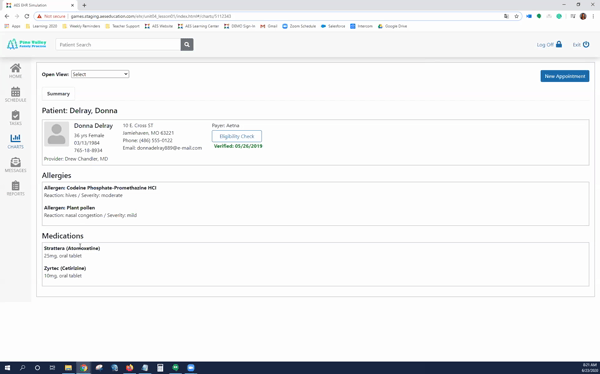
Task: Expand the Open View Select dropdown
Action: (100, 74)
